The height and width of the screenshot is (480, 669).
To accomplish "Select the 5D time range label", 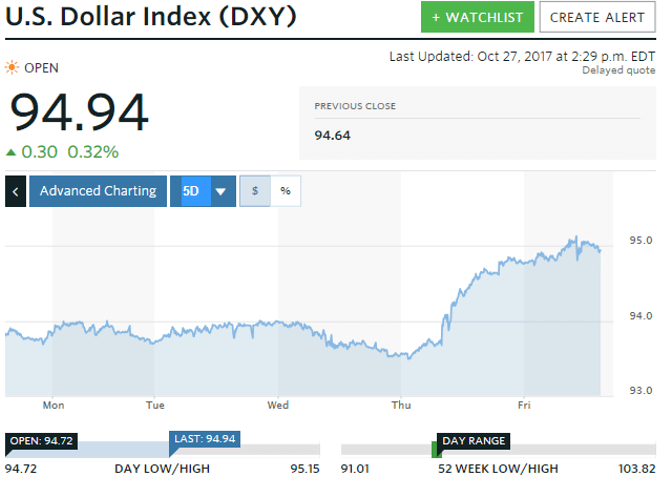I will [x=190, y=191].
